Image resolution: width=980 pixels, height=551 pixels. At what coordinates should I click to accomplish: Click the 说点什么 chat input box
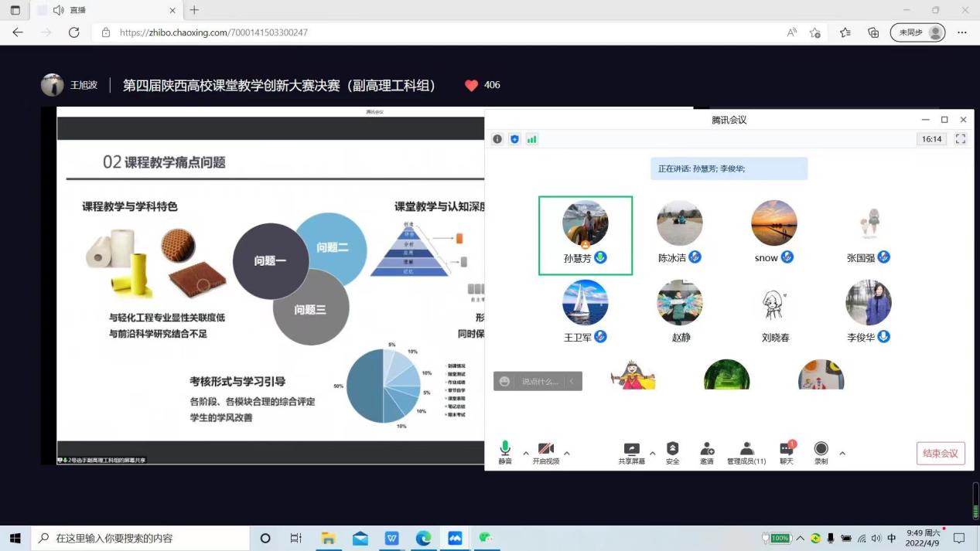pyautogui.click(x=539, y=381)
